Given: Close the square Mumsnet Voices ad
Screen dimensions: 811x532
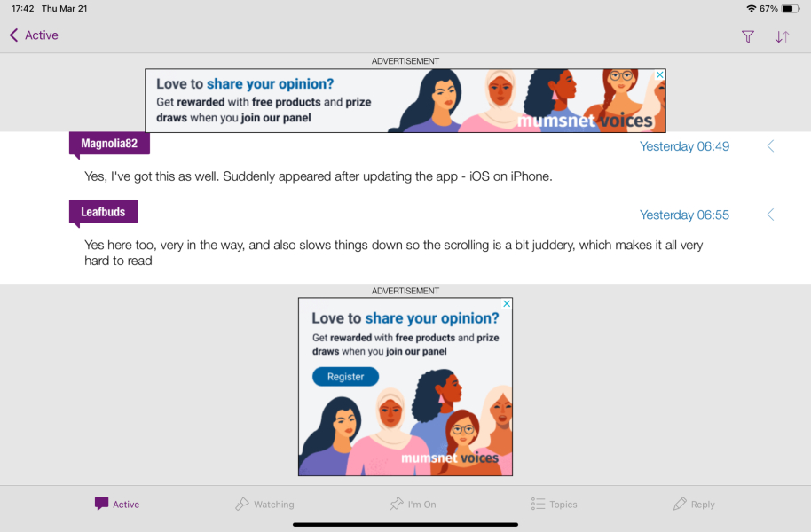Looking at the screenshot, I should [507, 303].
